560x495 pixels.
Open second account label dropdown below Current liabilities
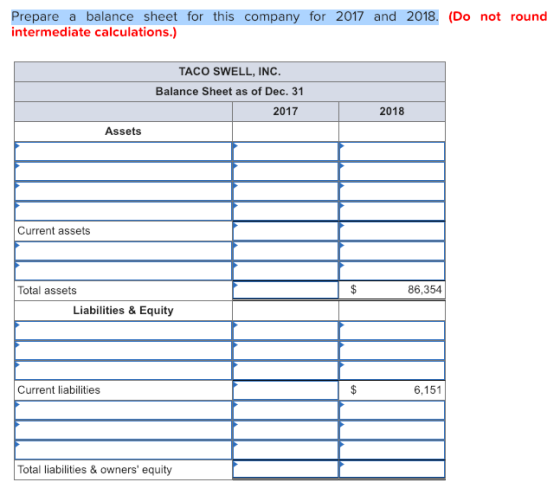click(x=123, y=430)
